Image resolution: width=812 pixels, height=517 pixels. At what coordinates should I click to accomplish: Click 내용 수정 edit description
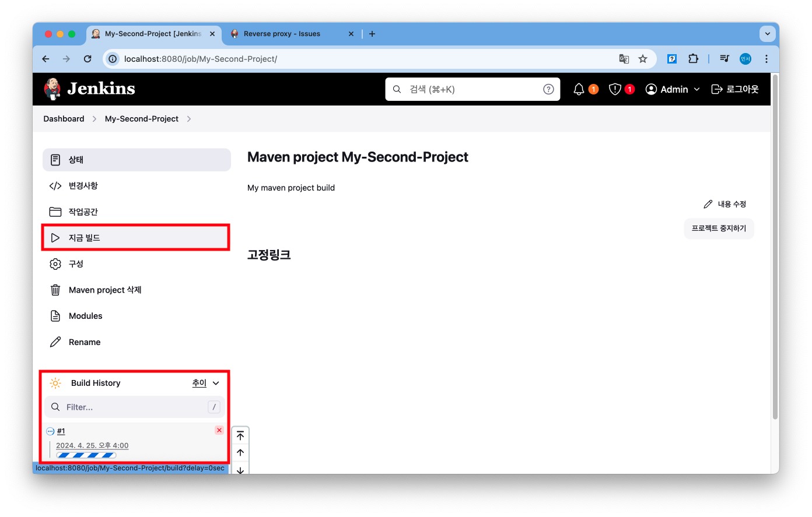point(725,204)
